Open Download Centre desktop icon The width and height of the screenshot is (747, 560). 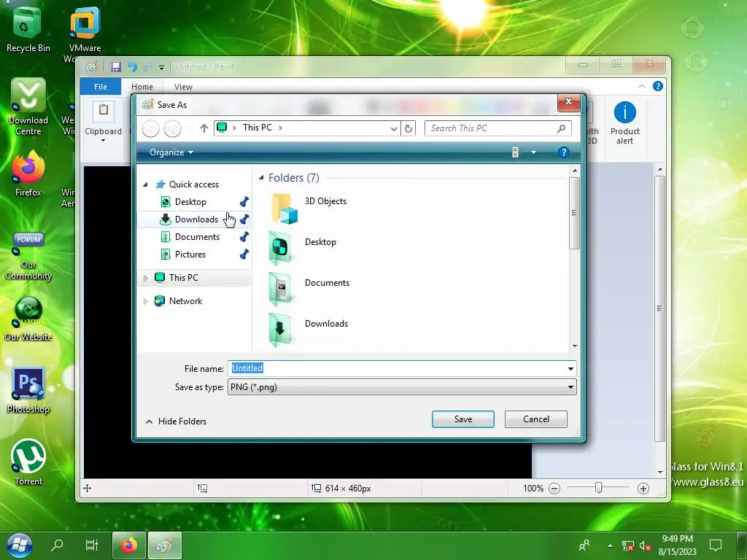tap(28, 106)
